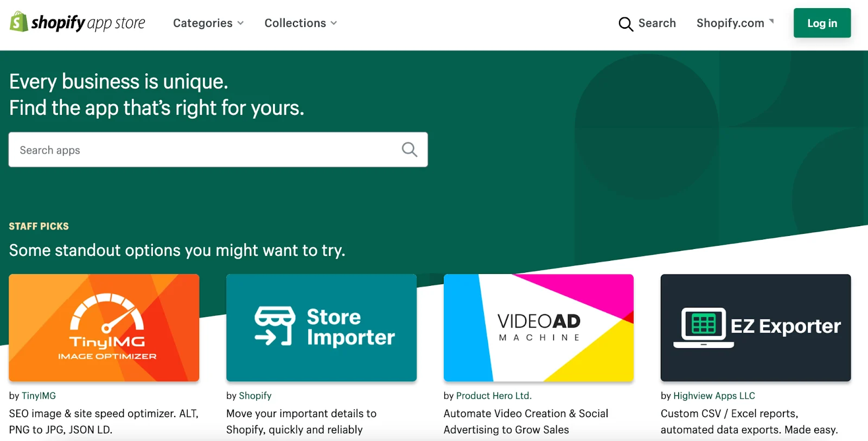Click the Product Hero Ltd. developer link
The width and height of the screenshot is (868, 441).
[494, 396]
